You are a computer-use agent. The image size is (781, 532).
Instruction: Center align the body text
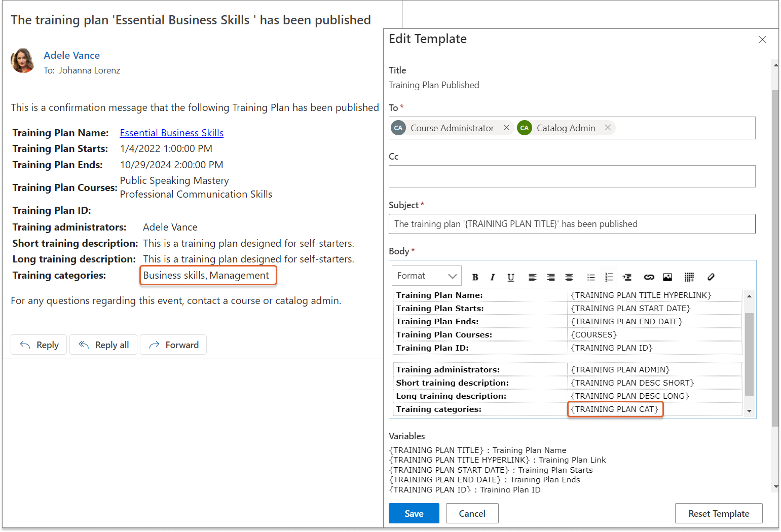(x=569, y=277)
